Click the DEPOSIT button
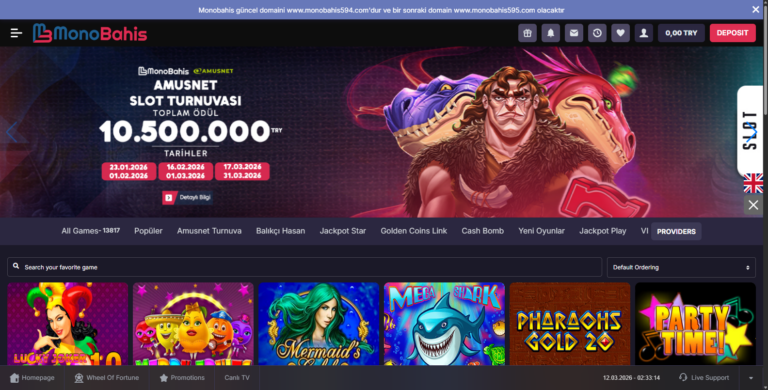768x390 pixels. pyautogui.click(x=732, y=33)
